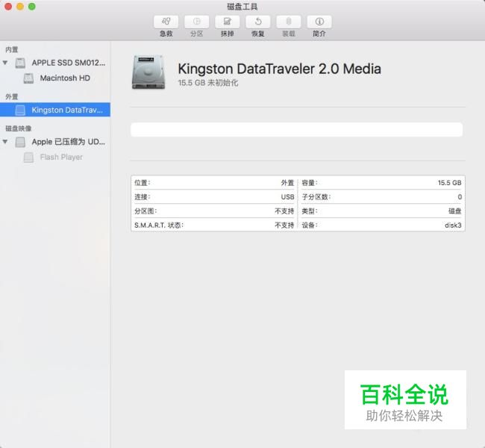The image size is (485, 448).
Task: Click the 简介 (Info) toolbar icon
Action: coord(319,22)
